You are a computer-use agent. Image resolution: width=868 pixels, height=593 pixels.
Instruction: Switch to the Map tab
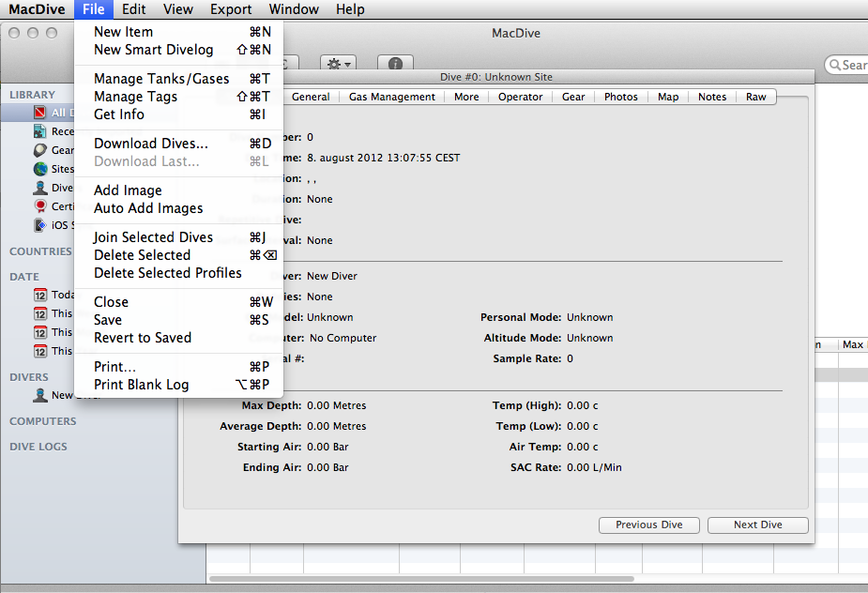(668, 97)
